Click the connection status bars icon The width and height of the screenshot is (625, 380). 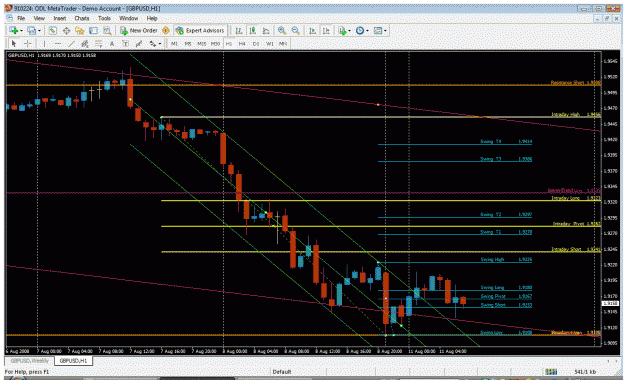point(551,372)
